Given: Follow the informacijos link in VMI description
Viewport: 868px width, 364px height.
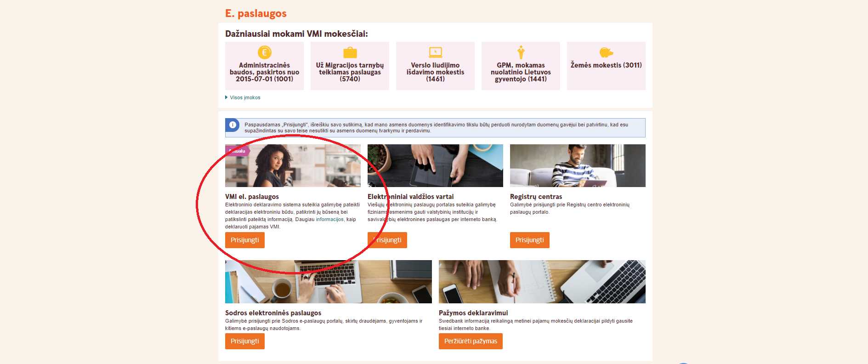Looking at the screenshot, I should (x=329, y=219).
